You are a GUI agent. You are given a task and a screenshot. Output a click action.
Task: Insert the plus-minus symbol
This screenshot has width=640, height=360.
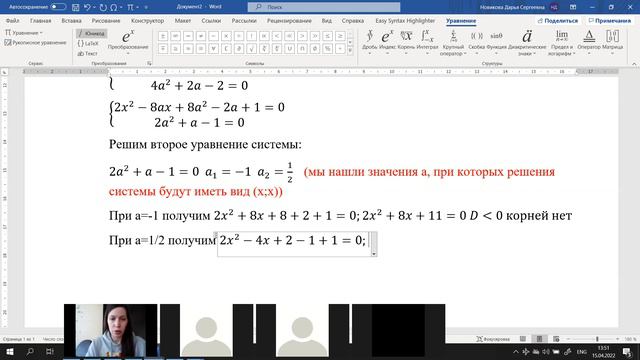pyautogui.click(x=163, y=36)
